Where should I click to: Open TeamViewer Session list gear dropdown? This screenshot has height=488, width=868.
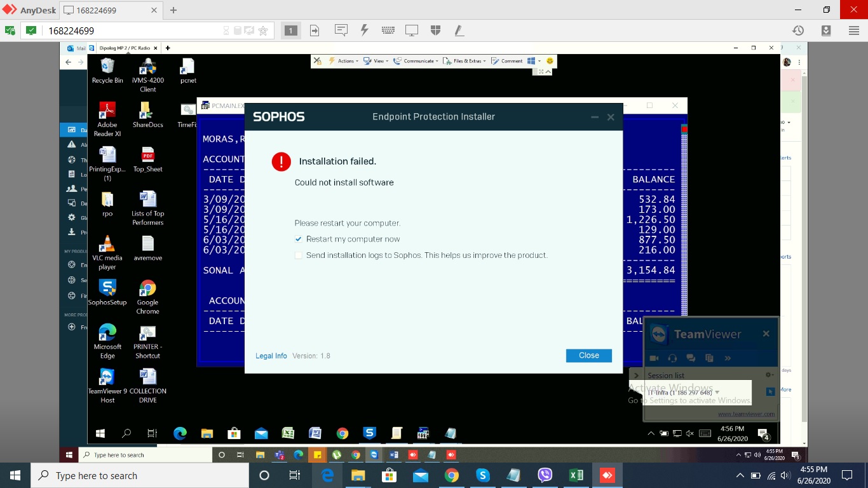click(x=770, y=375)
